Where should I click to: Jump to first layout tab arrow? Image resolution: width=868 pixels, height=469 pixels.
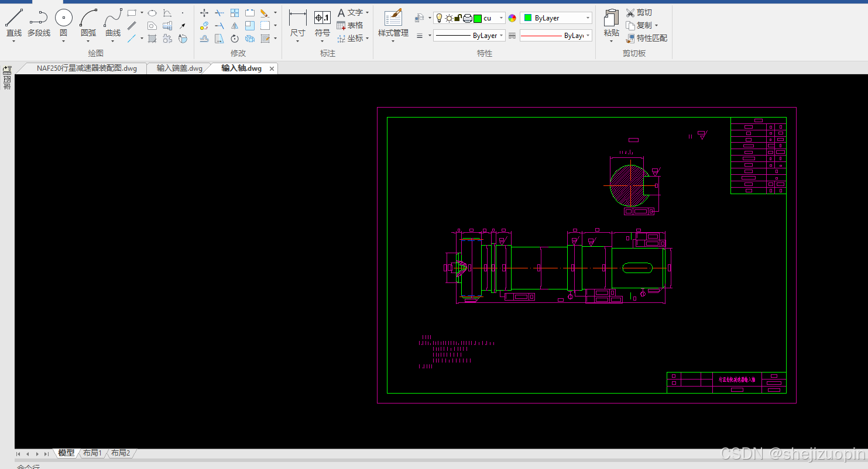point(19,454)
